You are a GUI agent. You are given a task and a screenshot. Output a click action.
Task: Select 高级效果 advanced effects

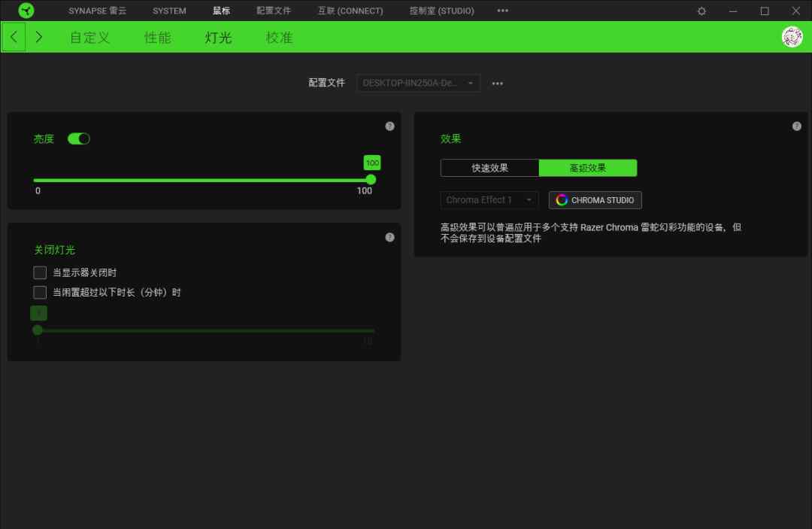coord(588,168)
